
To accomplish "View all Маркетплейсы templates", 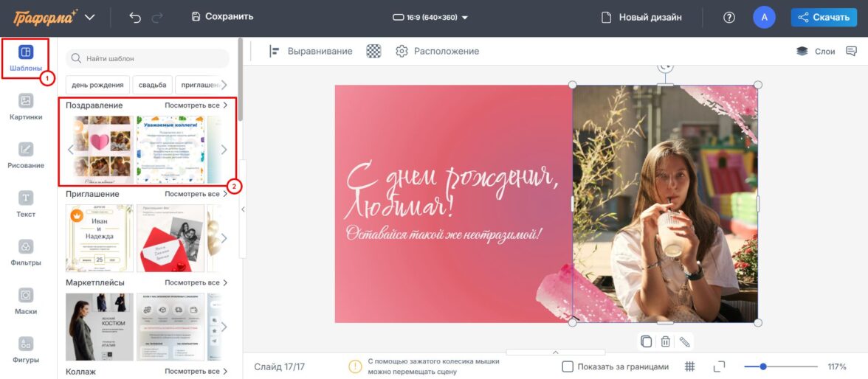I will (196, 282).
